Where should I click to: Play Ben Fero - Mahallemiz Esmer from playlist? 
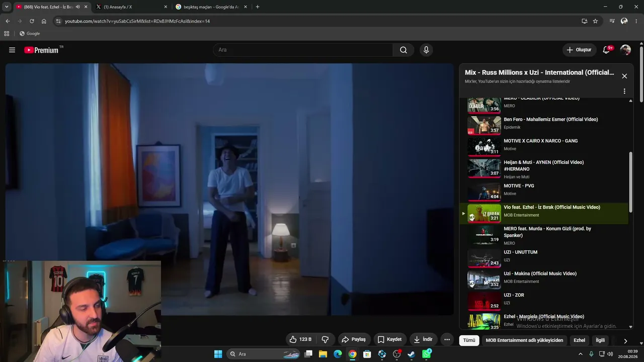(x=544, y=125)
